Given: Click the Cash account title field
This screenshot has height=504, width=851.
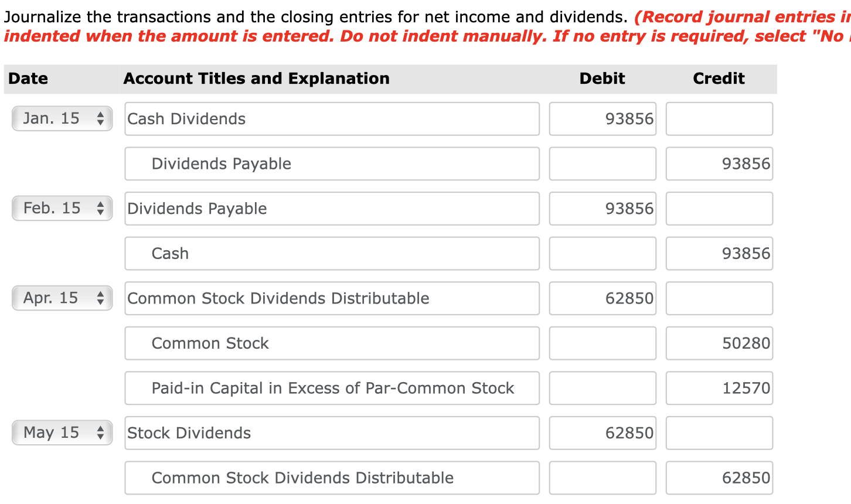Looking at the screenshot, I should tap(331, 253).
